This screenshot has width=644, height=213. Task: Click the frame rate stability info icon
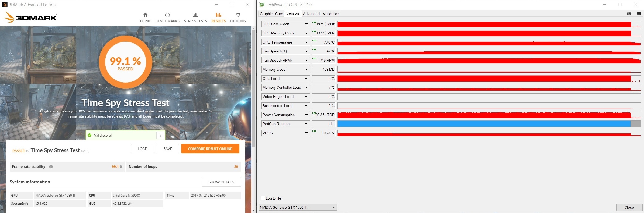[51, 167]
